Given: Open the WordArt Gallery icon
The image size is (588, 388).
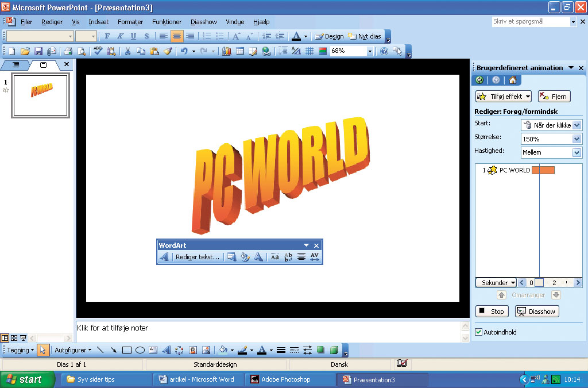Looking at the screenshot, I should (x=232, y=257).
